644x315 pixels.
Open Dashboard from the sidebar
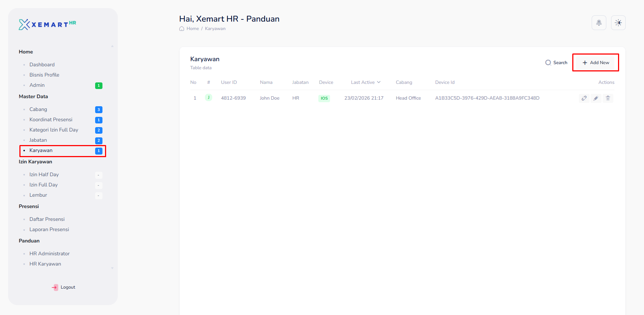(42, 64)
